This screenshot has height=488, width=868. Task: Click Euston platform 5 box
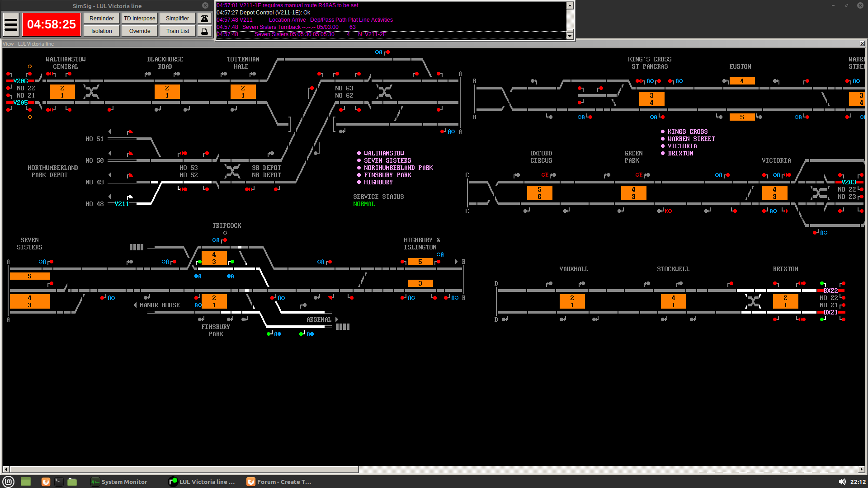coord(742,117)
